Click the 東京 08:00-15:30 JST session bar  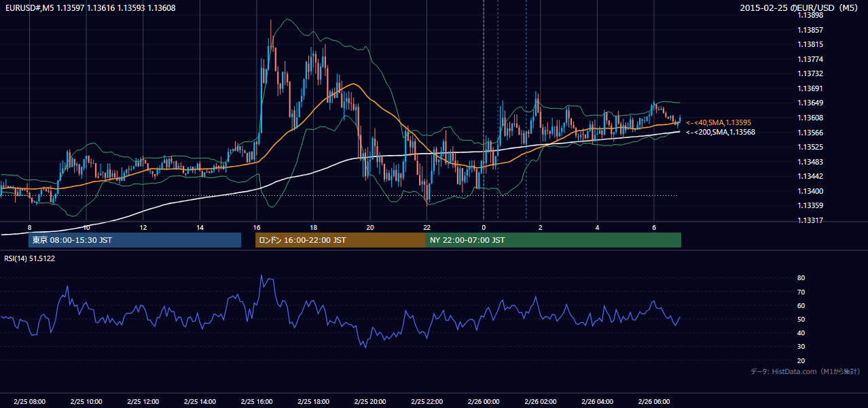134,240
